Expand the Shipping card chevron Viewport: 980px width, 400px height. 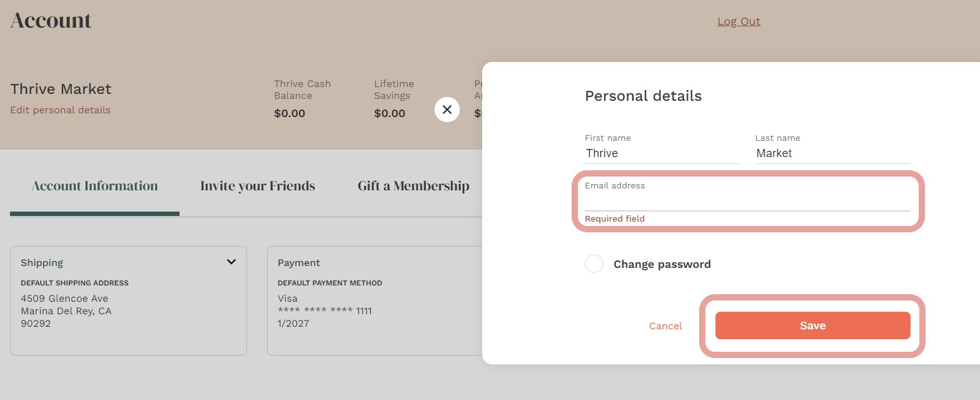[231, 262]
